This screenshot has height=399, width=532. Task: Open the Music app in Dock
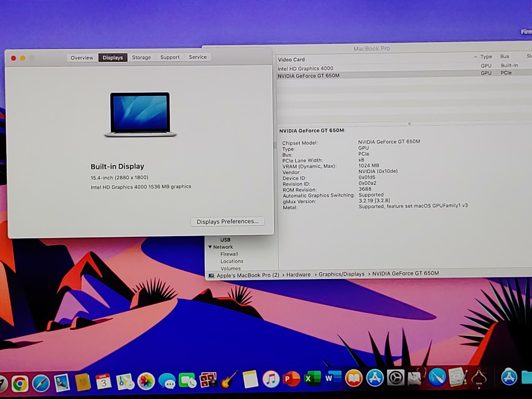point(271,379)
